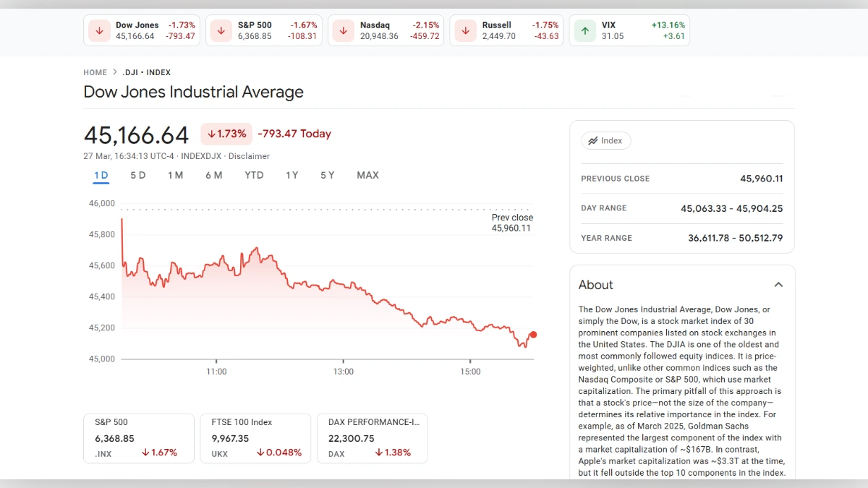Screen dimensions: 868x488
Task: Click the down arrow icon on Russell chip
Action: 464,30
